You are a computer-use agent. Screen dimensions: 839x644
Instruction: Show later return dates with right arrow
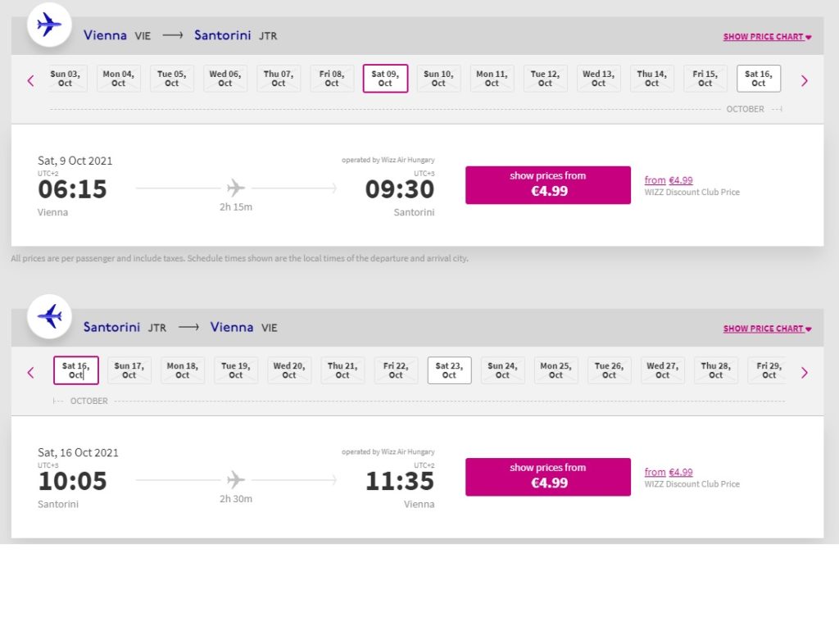(x=804, y=372)
